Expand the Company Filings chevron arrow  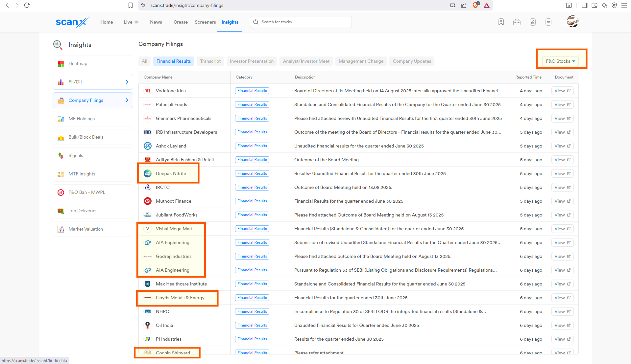coord(127,100)
